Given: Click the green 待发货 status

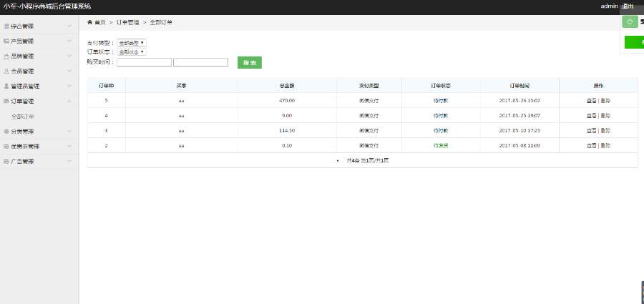Looking at the screenshot, I should pyautogui.click(x=441, y=145).
